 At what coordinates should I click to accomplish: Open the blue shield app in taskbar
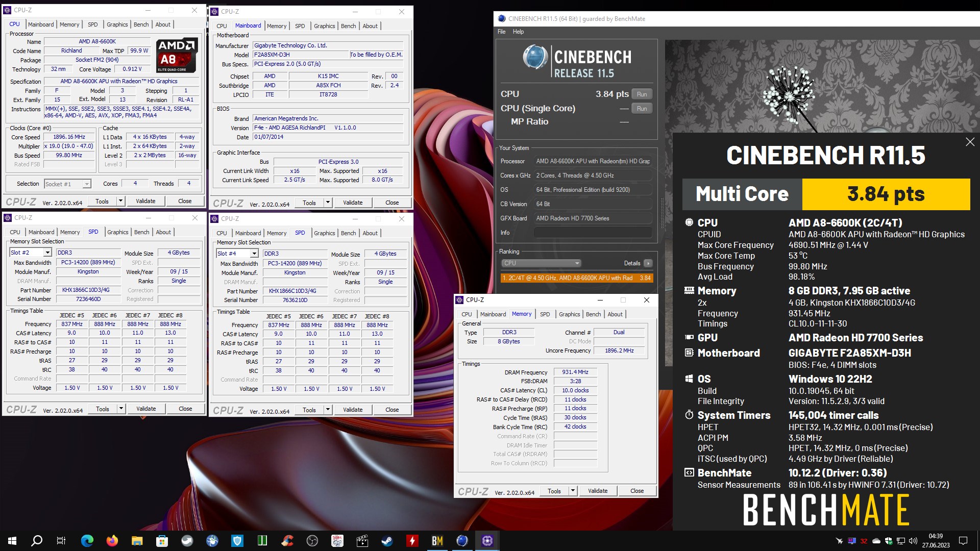(237, 540)
